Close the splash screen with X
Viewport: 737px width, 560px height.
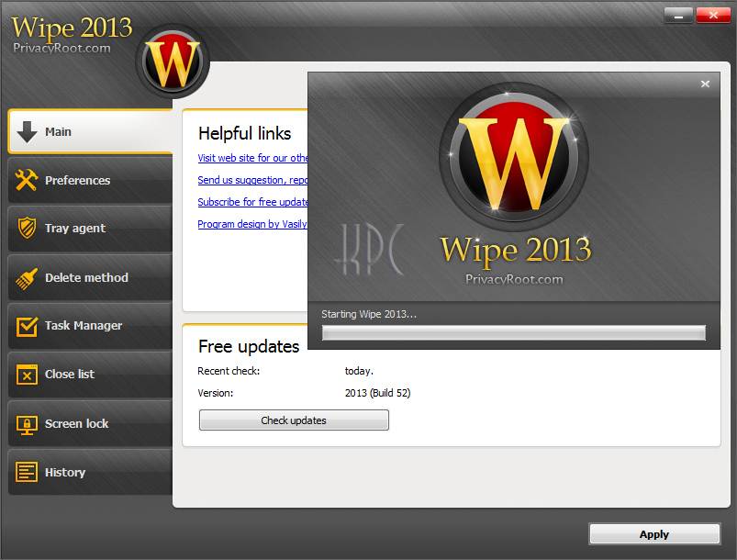point(705,84)
